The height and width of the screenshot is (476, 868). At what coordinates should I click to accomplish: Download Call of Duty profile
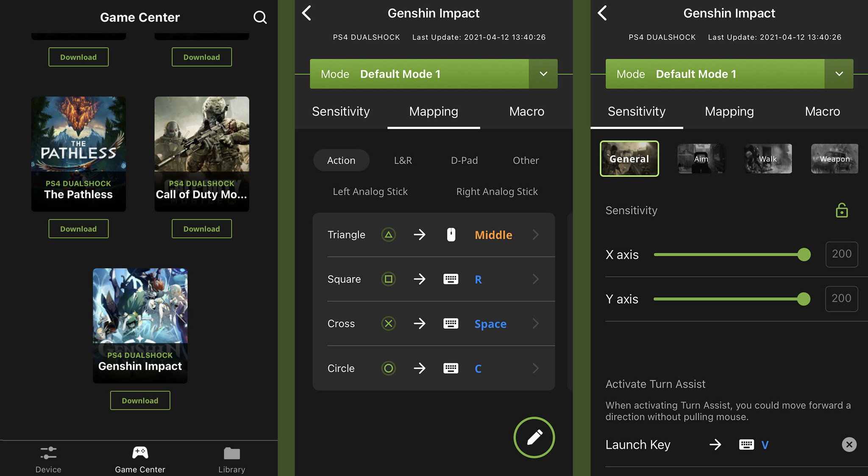202,228
